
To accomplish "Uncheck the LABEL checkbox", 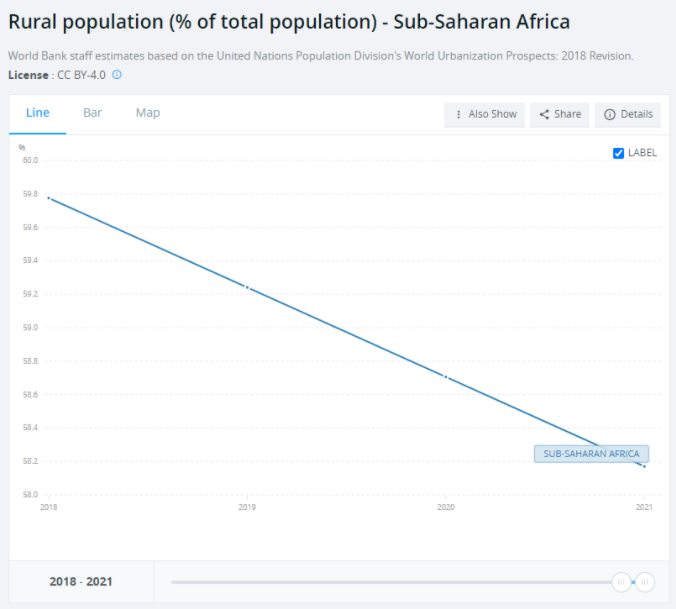I will 618,153.
